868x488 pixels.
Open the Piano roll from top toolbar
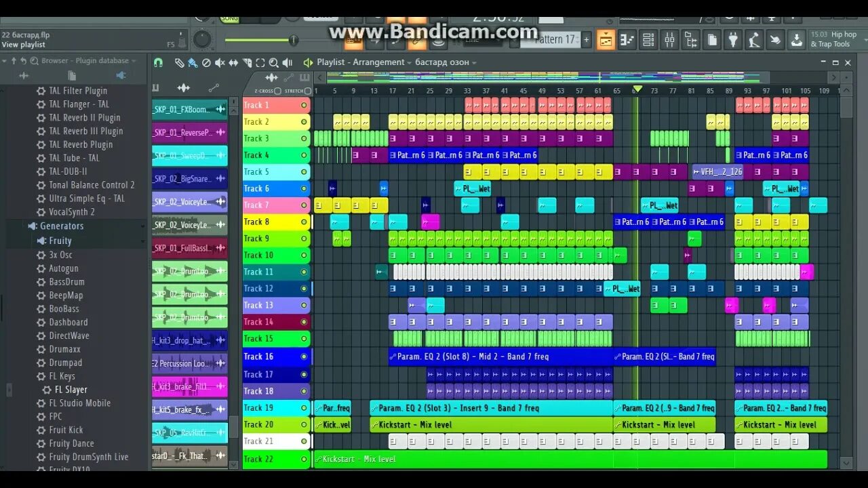pyautogui.click(x=627, y=40)
